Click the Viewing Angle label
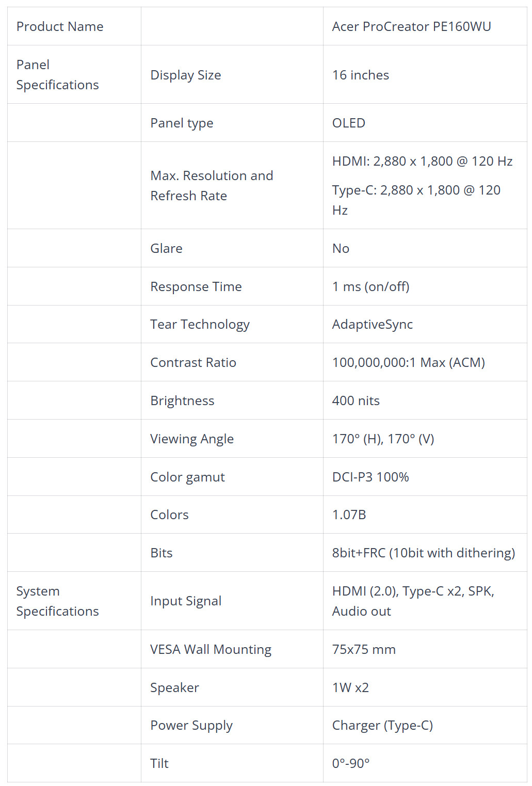 tap(192, 439)
